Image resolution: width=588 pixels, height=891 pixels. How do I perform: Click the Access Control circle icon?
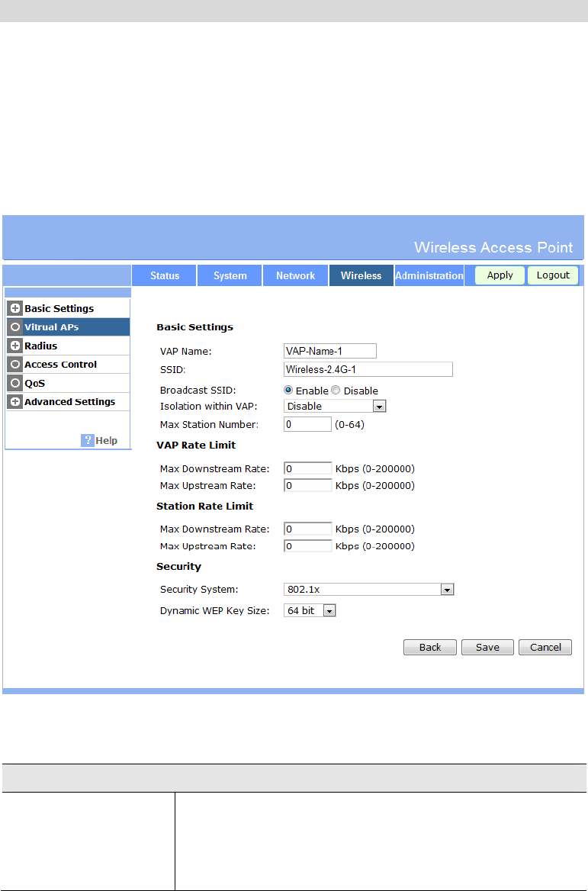[15, 365]
